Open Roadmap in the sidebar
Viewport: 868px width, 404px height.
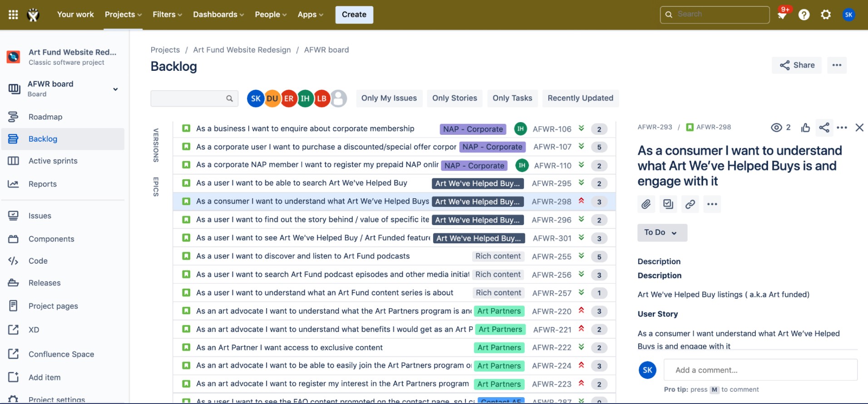click(x=63, y=117)
